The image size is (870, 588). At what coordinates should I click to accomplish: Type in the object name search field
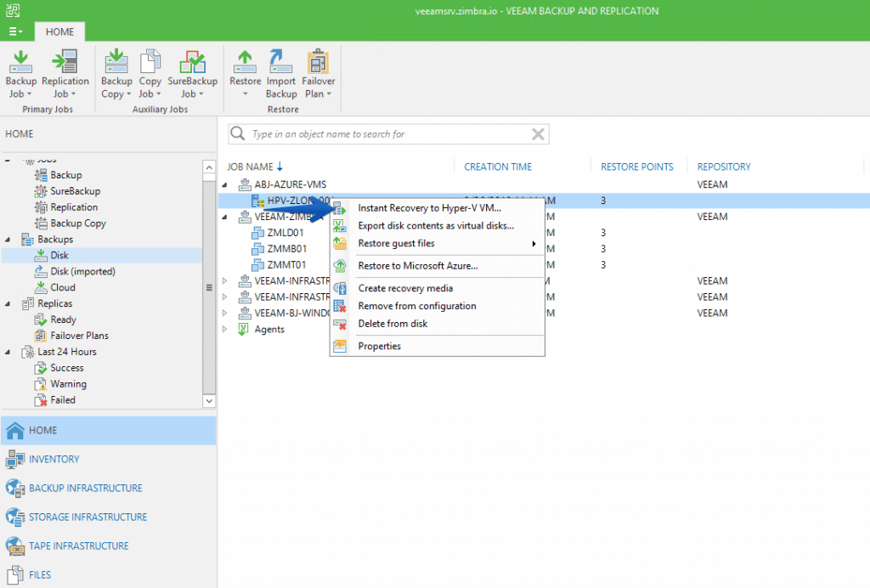tap(388, 133)
